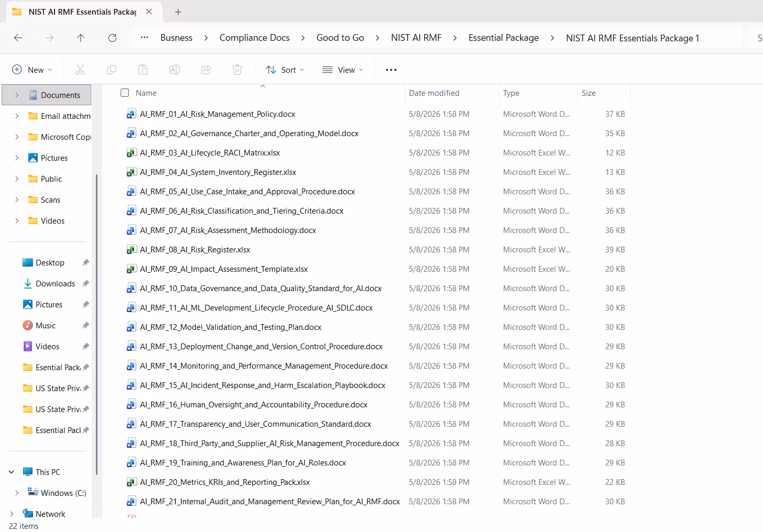Click the Copy icon in toolbar
Image resolution: width=763 pixels, height=532 pixels.
coord(112,70)
